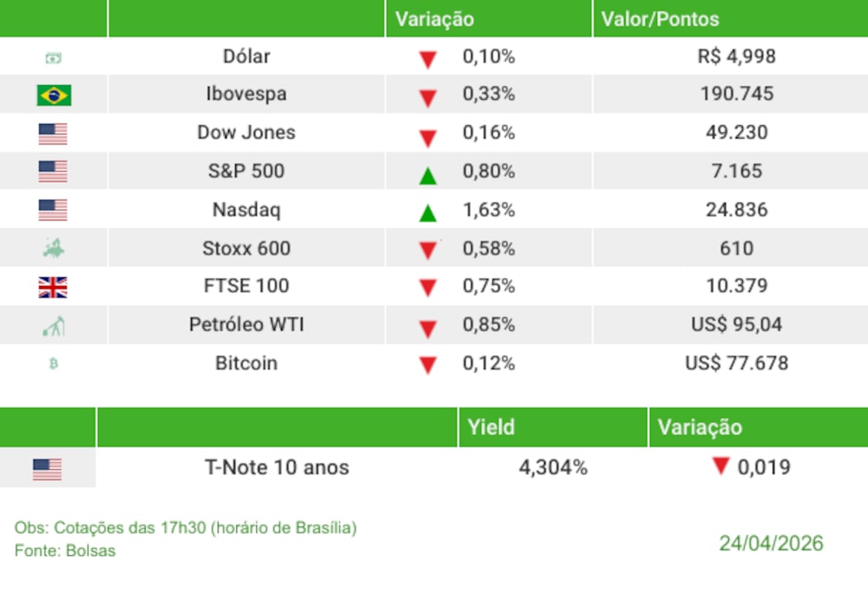Click the Brazil flag icon beside Ibovespa
The width and height of the screenshot is (868, 595).
point(54,95)
